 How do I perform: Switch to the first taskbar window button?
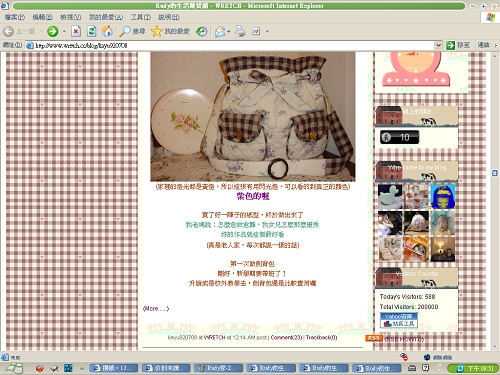(x=113, y=368)
